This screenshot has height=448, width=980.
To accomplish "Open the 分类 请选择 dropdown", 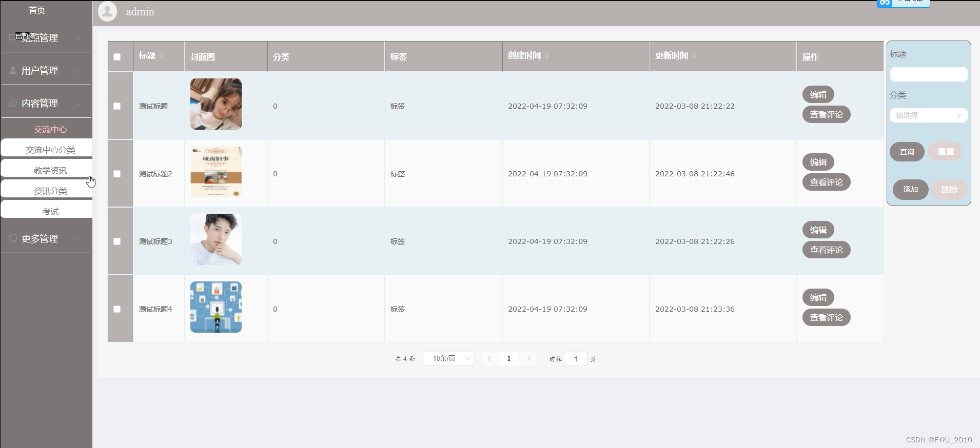I will [x=929, y=115].
